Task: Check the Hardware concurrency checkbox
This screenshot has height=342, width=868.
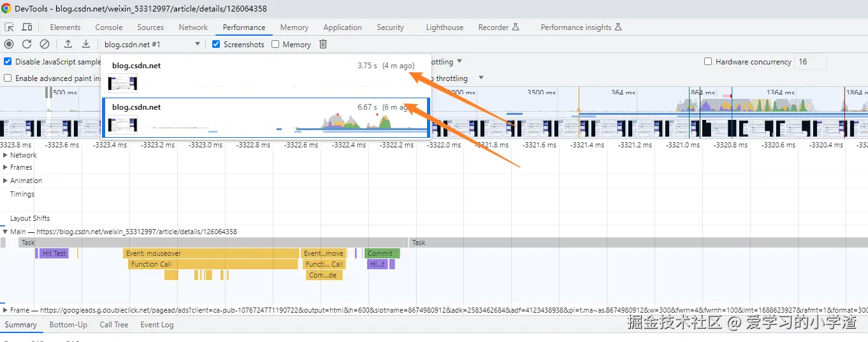Action: pyautogui.click(x=708, y=62)
